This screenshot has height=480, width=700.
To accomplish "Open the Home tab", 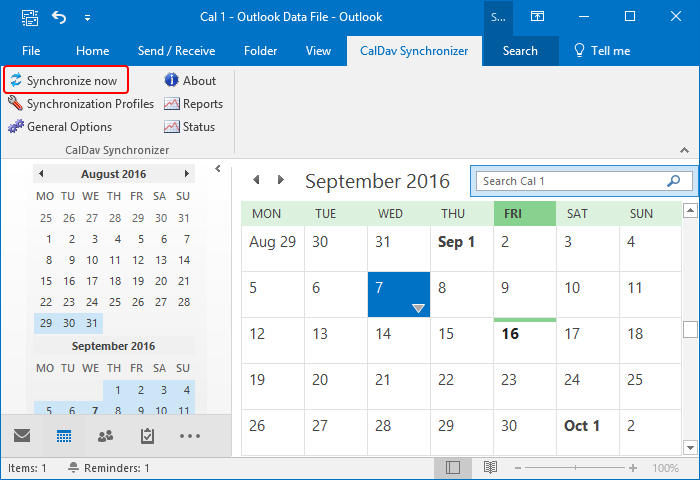I will pos(92,51).
